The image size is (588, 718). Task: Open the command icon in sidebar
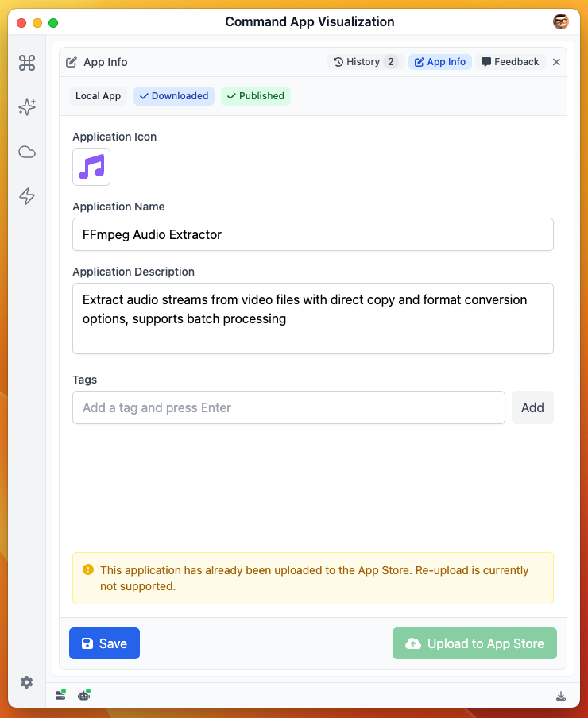pyautogui.click(x=27, y=63)
